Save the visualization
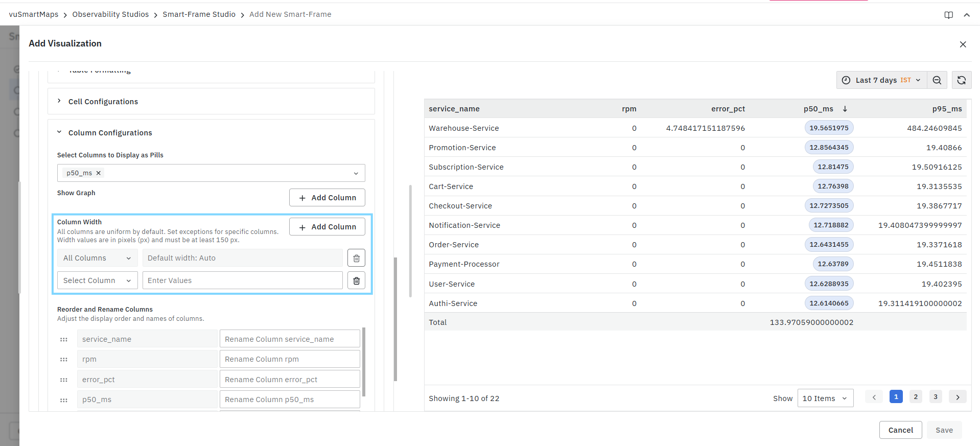 click(x=944, y=430)
